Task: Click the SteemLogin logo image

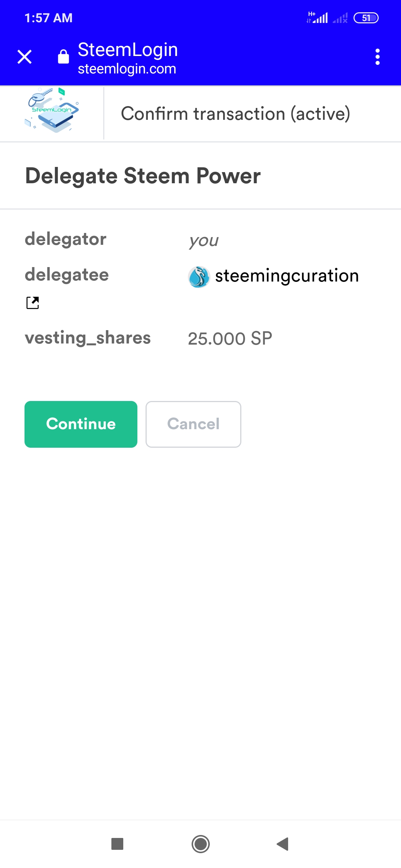Action: pos(52,111)
